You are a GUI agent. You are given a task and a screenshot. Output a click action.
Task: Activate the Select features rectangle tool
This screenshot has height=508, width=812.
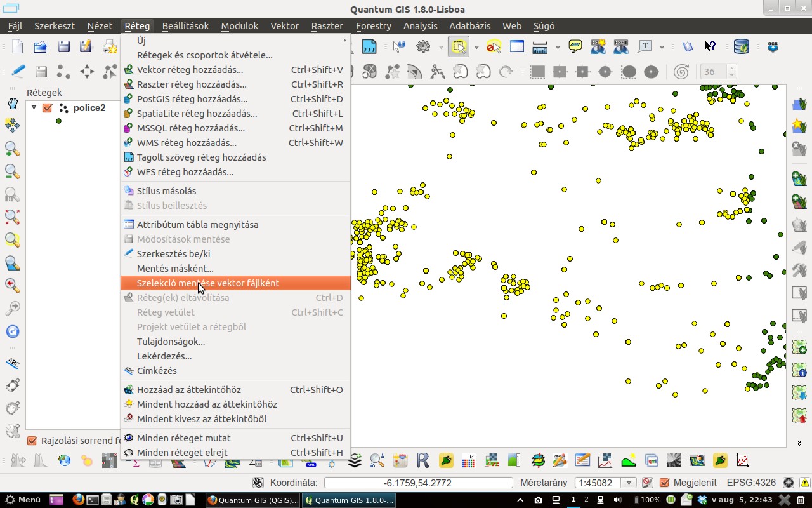click(459, 46)
